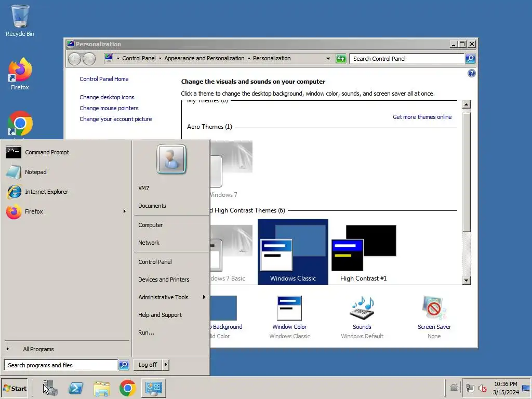Viewport: 532px width, 399px height.
Task: Click the Search Control Panel field
Action: (406, 59)
